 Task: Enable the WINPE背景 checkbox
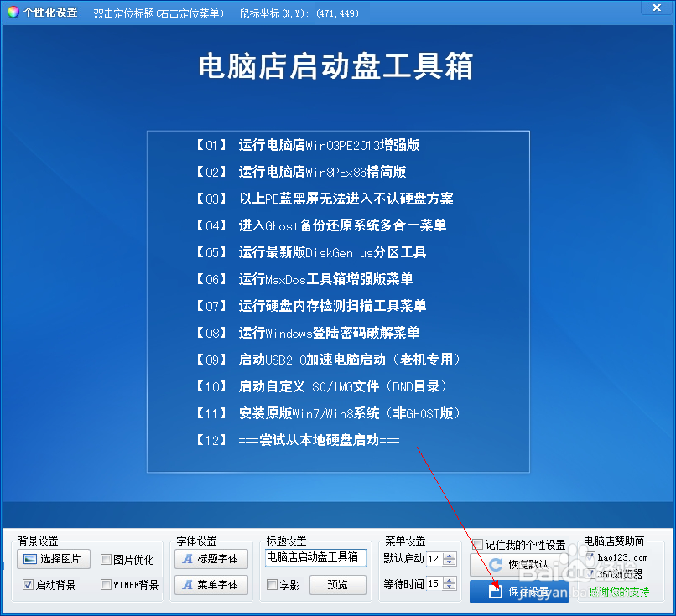tap(105, 584)
